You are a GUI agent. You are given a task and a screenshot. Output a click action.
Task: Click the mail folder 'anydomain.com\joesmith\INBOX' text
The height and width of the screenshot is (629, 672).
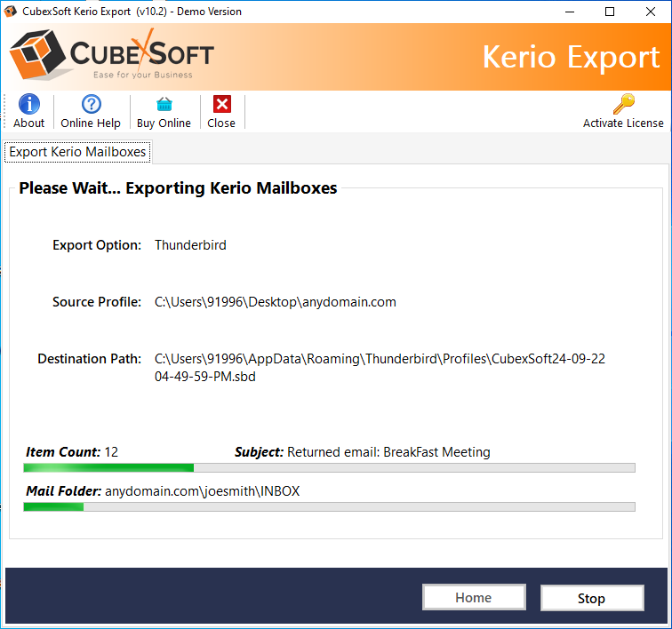coord(203,491)
